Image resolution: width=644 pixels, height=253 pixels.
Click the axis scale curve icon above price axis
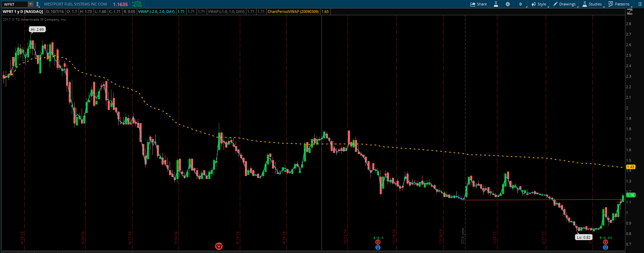tap(630, 12)
